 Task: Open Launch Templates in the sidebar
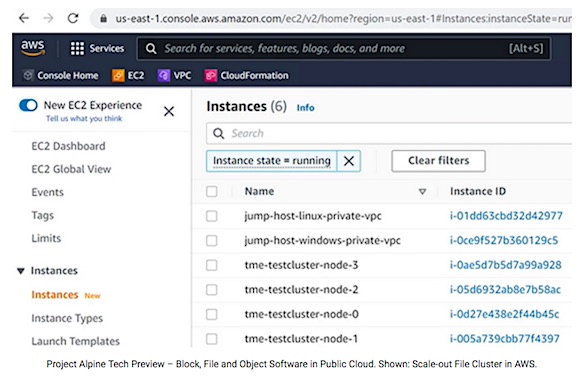[75, 341]
